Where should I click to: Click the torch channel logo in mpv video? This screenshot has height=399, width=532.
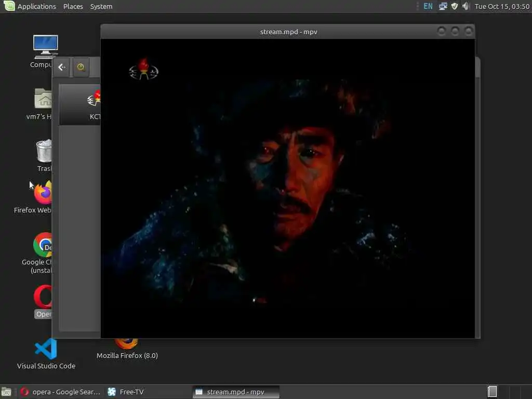click(x=143, y=69)
